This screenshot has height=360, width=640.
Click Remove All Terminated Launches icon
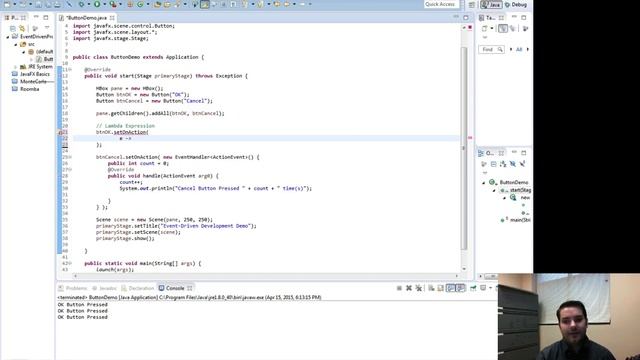(x=419, y=288)
